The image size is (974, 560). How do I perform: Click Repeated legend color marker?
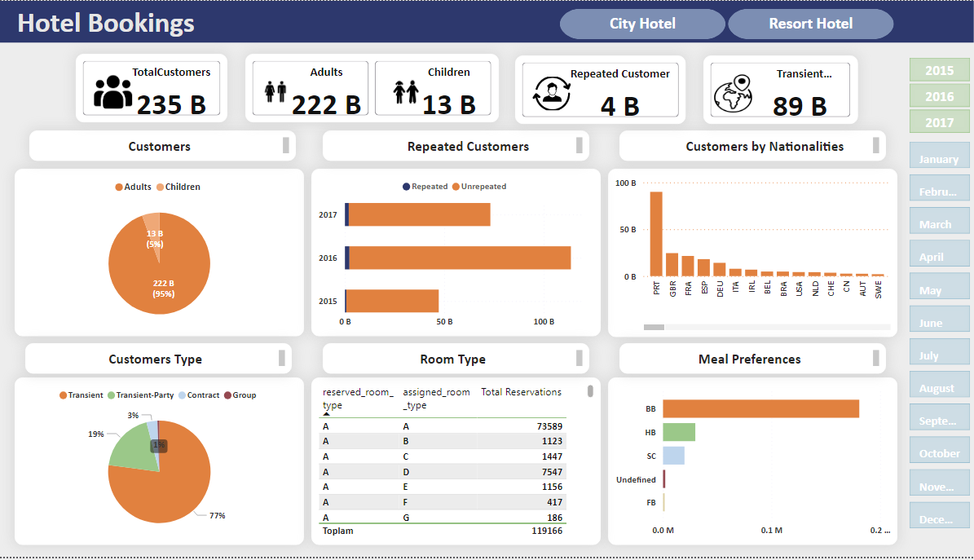pyautogui.click(x=406, y=187)
